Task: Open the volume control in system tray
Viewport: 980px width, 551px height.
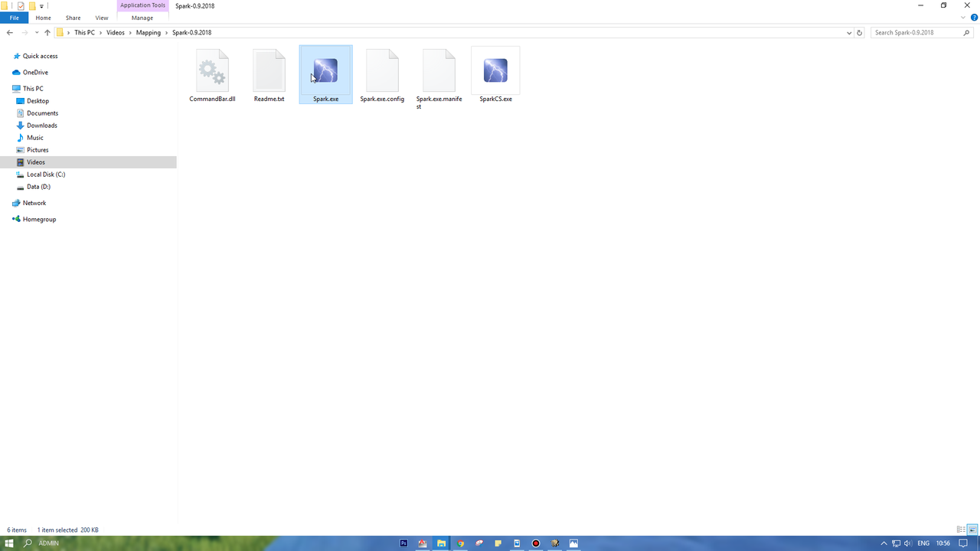Action: (x=907, y=543)
